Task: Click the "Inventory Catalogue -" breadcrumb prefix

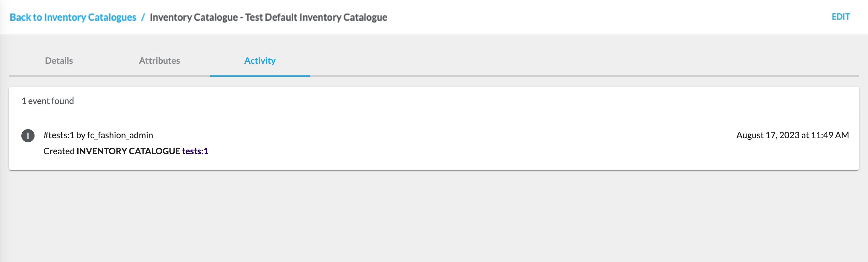Action: tap(196, 17)
